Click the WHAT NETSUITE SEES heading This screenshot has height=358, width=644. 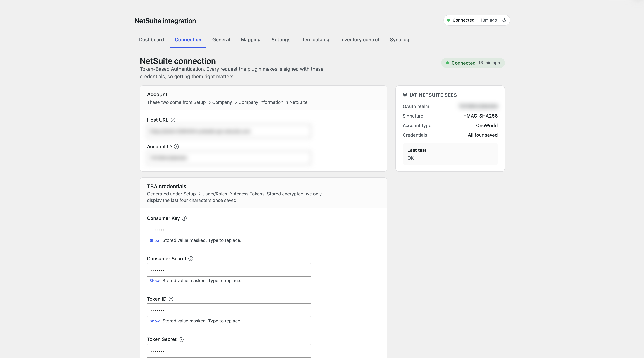coord(430,95)
